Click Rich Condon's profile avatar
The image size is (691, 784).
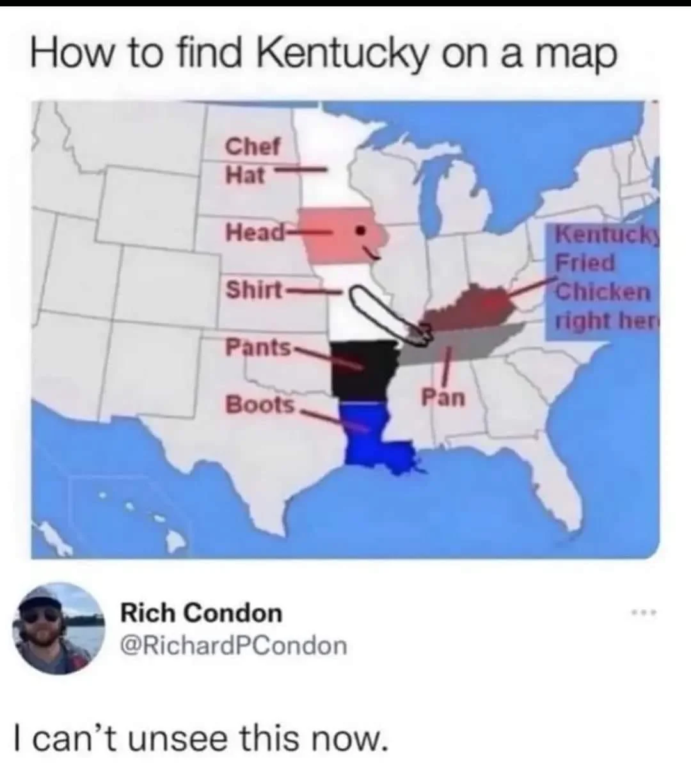pyautogui.click(x=61, y=628)
